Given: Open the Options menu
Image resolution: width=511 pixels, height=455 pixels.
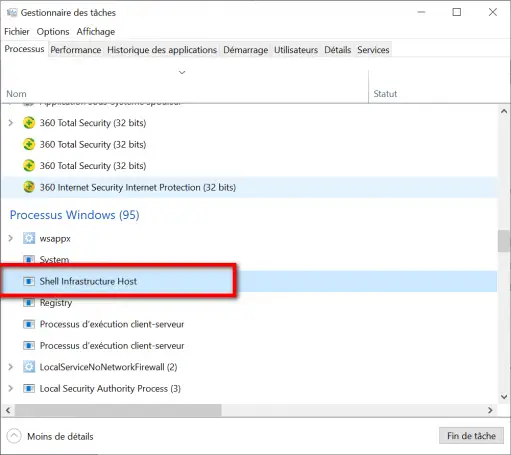Looking at the screenshot, I should coord(53,32).
